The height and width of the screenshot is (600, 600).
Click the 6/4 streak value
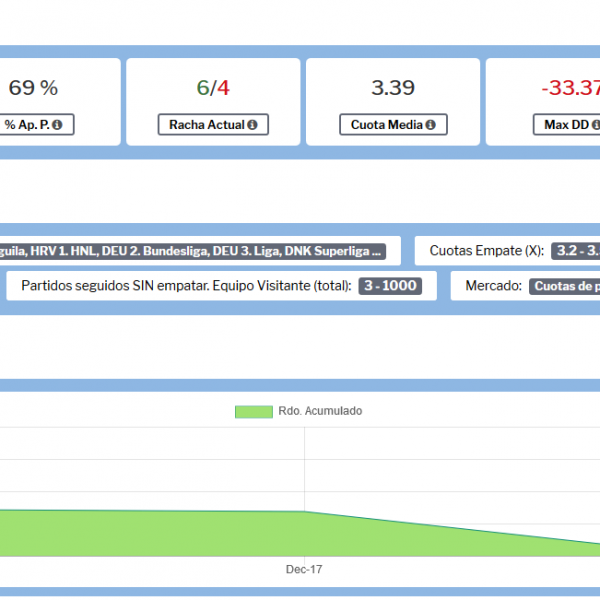coord(213,88)
